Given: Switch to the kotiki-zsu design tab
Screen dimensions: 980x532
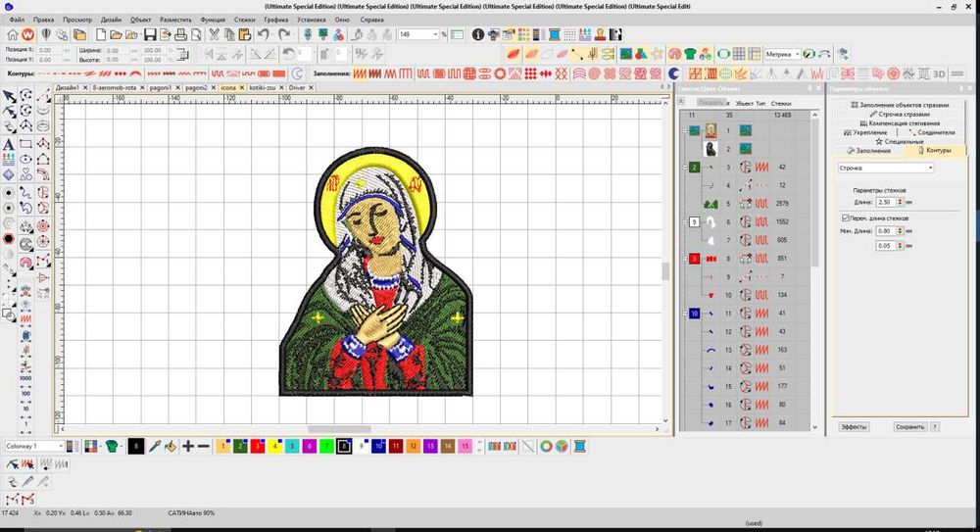Looking at the screenshot, I should (263, 87).
